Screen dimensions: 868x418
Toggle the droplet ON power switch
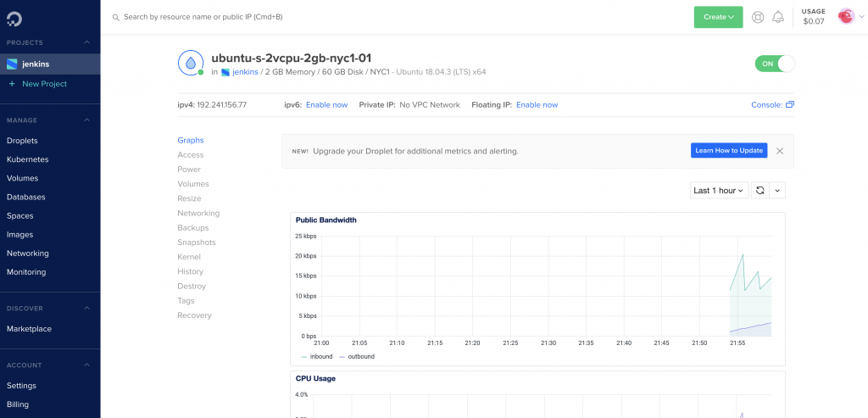(x=775, y=64)
